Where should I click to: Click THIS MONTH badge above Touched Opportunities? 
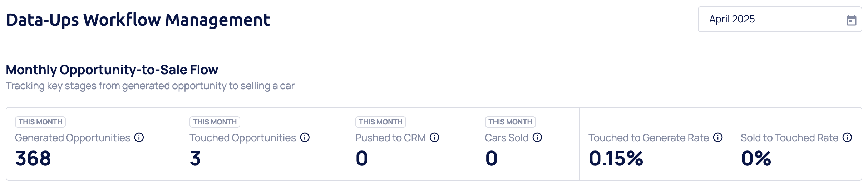click(215, 122)
